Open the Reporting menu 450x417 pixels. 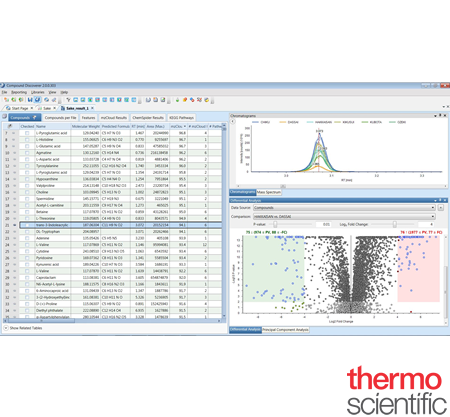19,92
